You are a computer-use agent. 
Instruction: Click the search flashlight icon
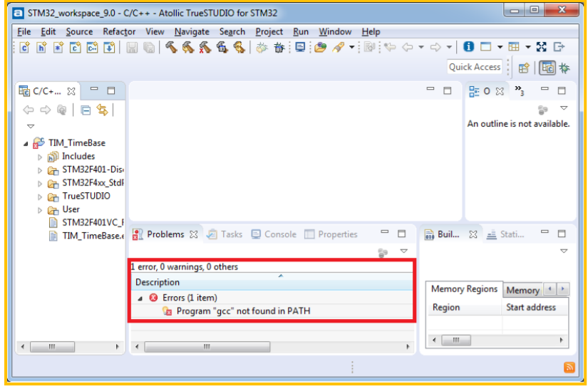(x=339, y=47)
